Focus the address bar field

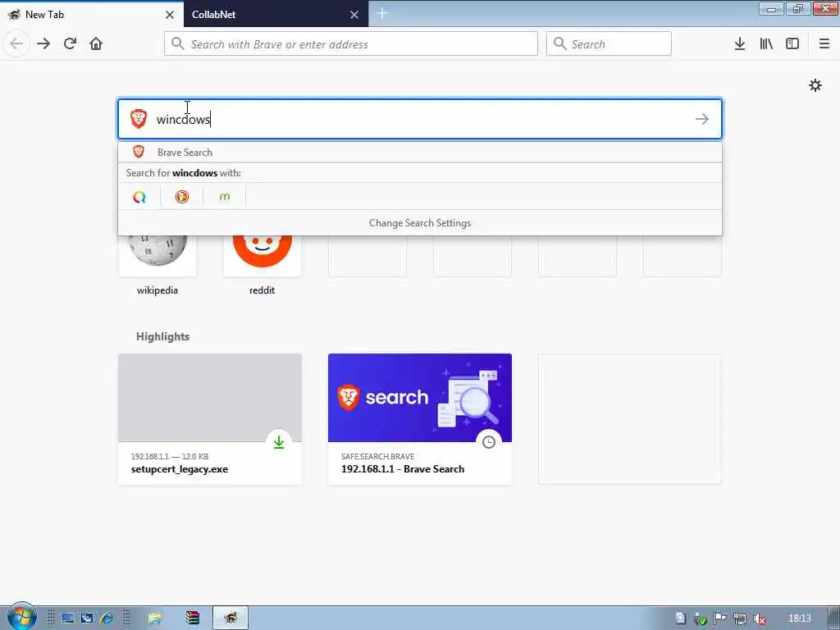coord(351,44)
